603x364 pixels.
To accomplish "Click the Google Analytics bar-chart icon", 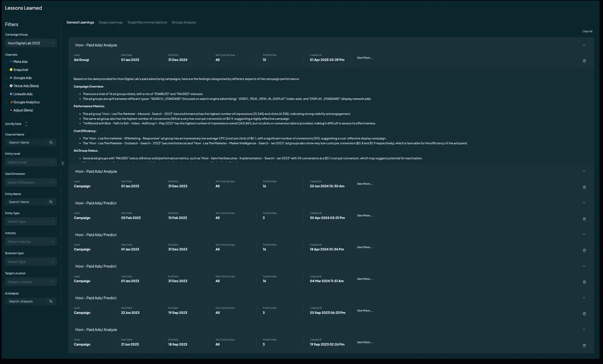I will (x=11, y=102).
